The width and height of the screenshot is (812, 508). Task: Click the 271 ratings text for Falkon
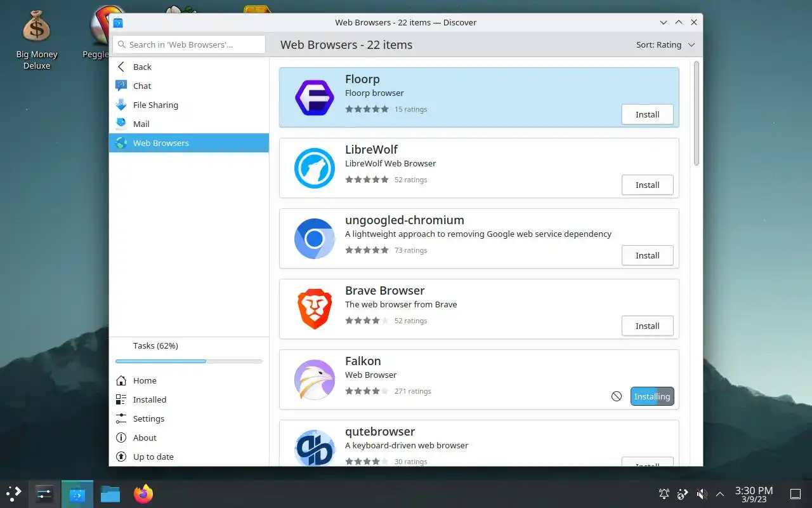(412, 391)
